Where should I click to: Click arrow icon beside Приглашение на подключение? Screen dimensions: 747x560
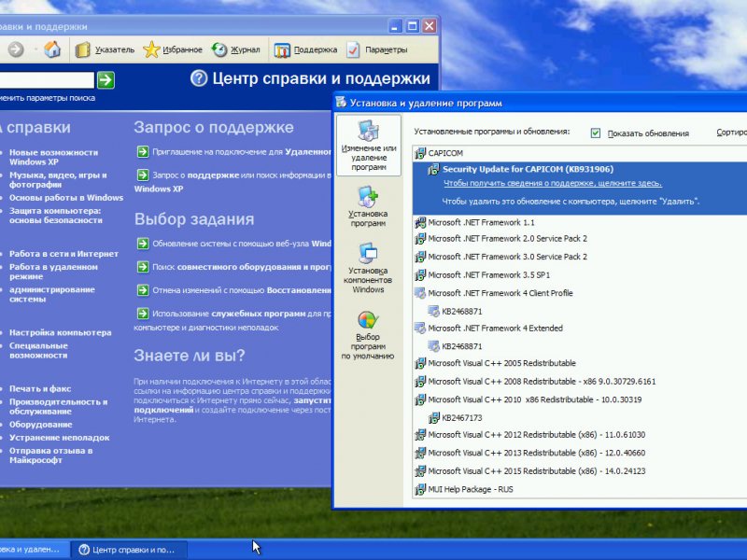pos(143,152)
